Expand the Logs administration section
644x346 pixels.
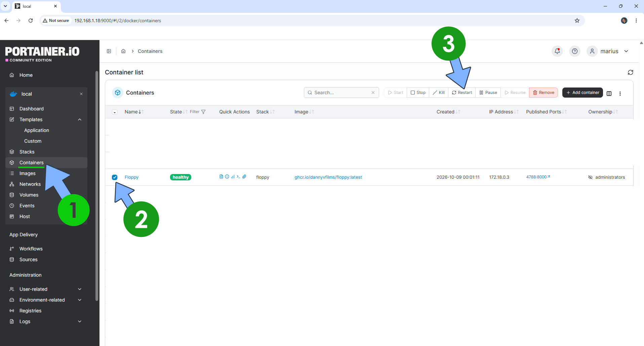pos(80,321)
